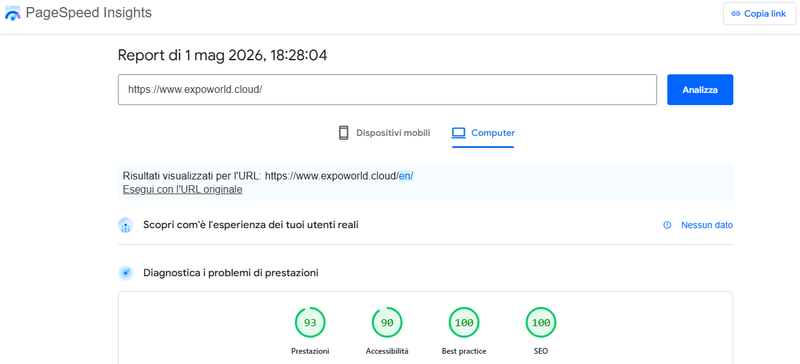Open the Accessibilità score gauge 90
The height and width of the screenshot is (364, 800).
[387, 323]
